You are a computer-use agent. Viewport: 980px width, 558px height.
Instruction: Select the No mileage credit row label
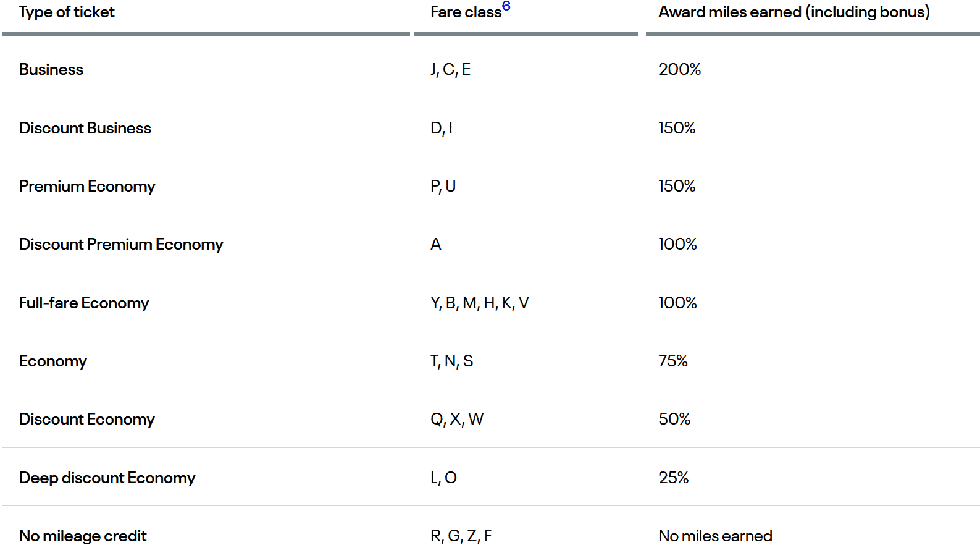coord(83,536)
